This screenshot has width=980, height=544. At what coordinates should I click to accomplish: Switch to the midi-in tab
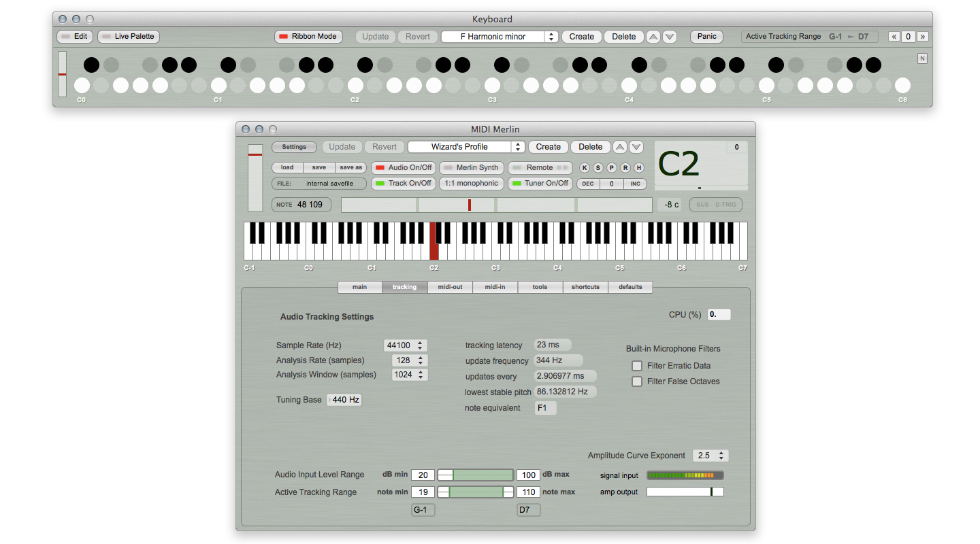(x=495, y=287)
